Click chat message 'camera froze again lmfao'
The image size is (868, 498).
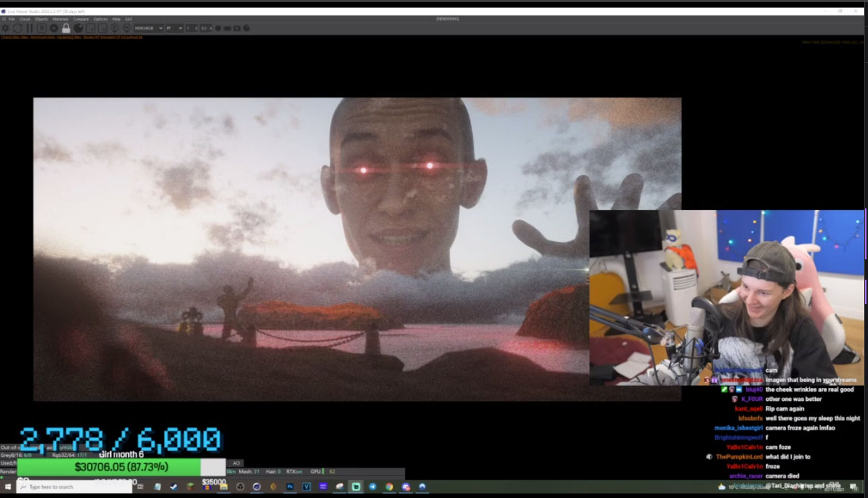pyautogui.click(x=800, y=428)
